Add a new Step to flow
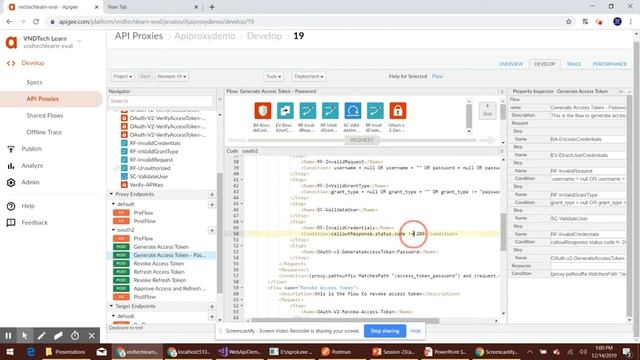 (487, 110)
